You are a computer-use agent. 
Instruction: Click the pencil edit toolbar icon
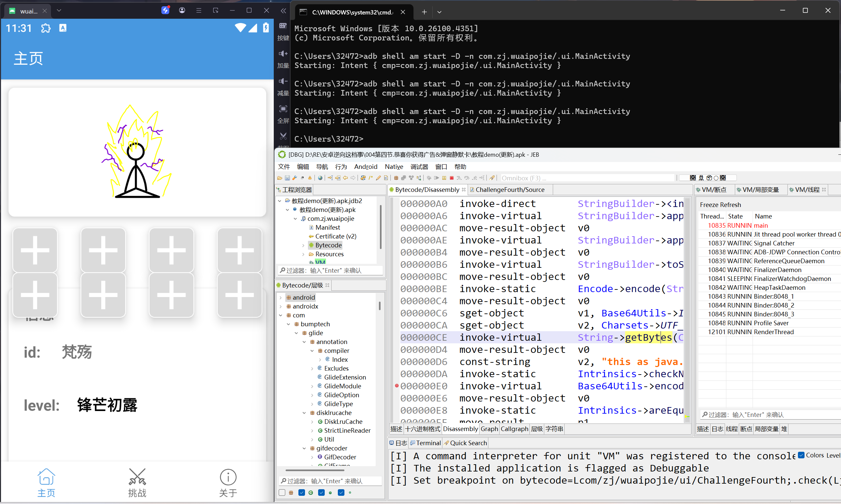pyautogui.click(x=378, y=178)
